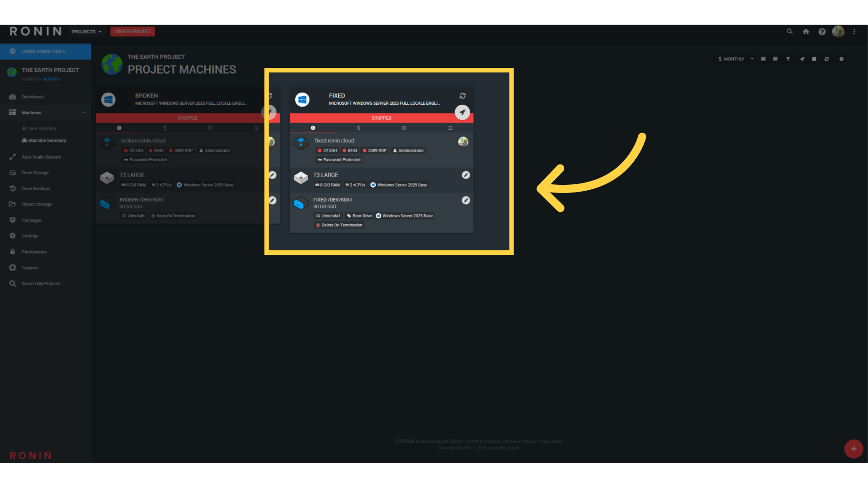The width and height of the screenshot is (868, 488).
Task: Refresh all machines from the toolbar
Action: 826,59
